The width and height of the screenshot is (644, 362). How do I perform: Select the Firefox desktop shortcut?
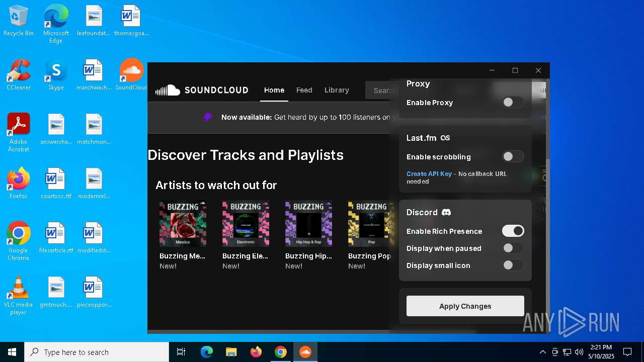(x=19, y=184)
